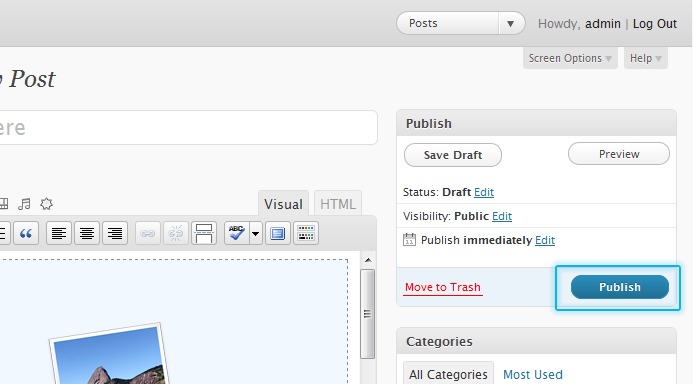The image size is (693, 384).
Task: Open the Most Used categories tab
Action: click(533, 374)
